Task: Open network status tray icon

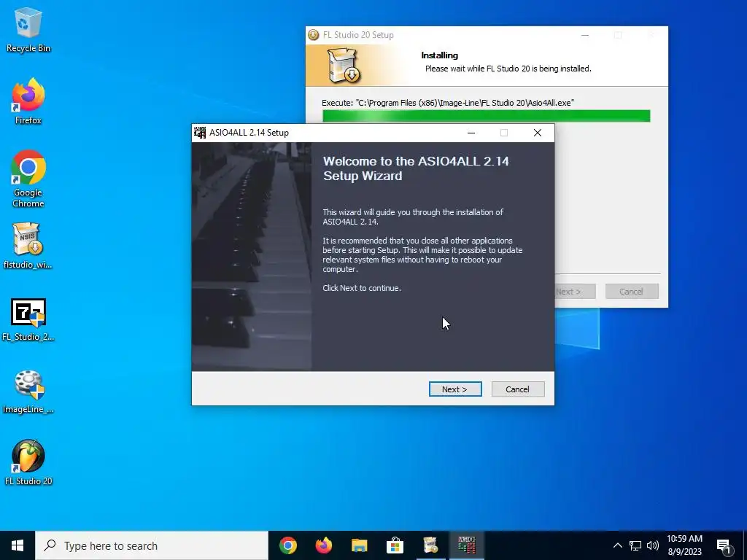Action: [635, 545]
